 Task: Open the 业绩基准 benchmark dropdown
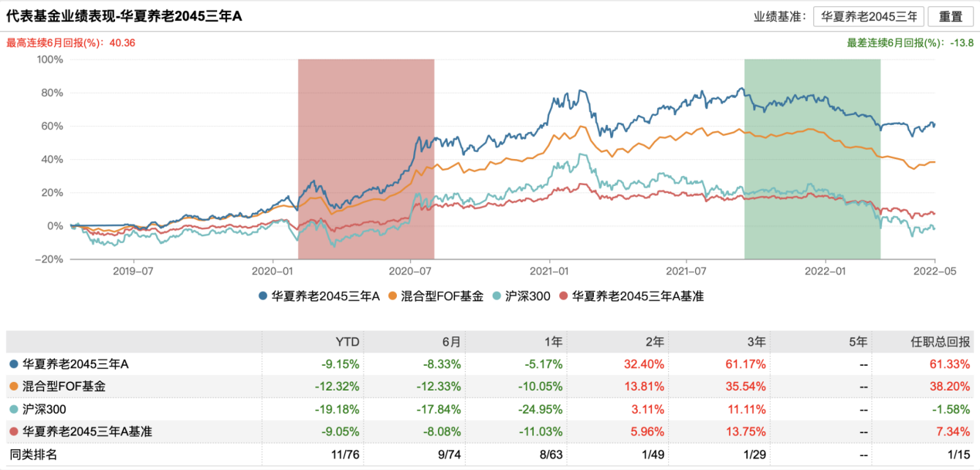tap(868, 16)
